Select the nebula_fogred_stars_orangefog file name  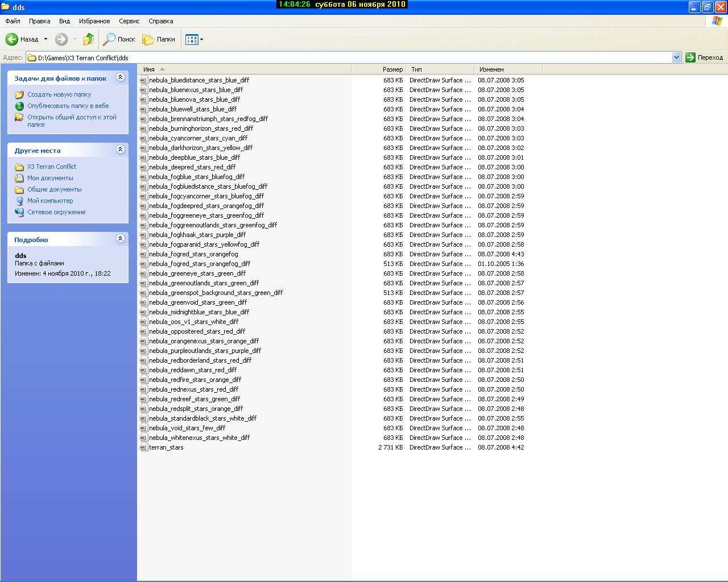pyautogui.click(x=193, y=255)
